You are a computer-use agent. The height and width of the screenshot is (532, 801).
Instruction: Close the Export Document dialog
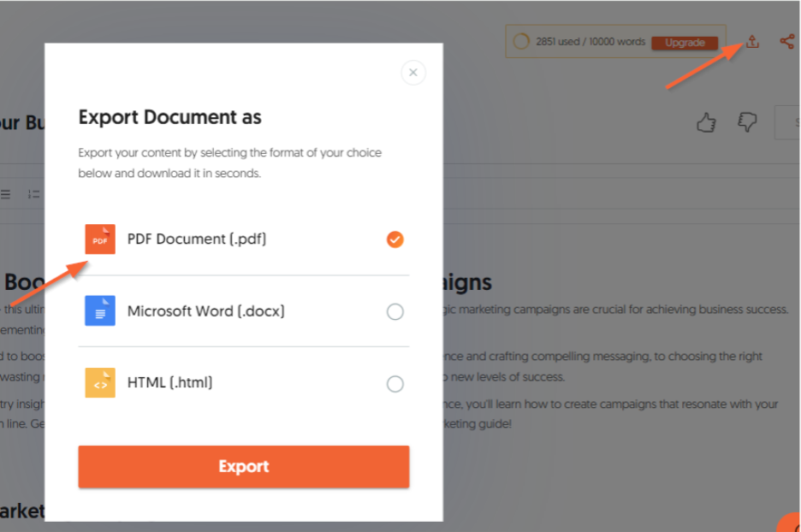(412, 73)
